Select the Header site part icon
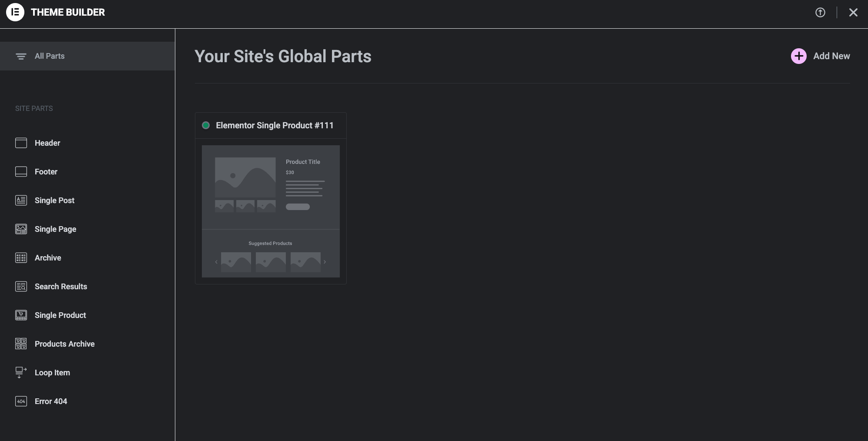The image size is (868, 441). tap(21, 143)
